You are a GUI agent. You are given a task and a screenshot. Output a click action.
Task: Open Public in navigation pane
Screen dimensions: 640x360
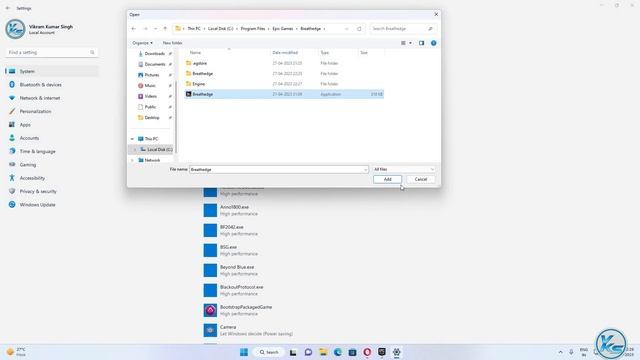coord(150,107)
